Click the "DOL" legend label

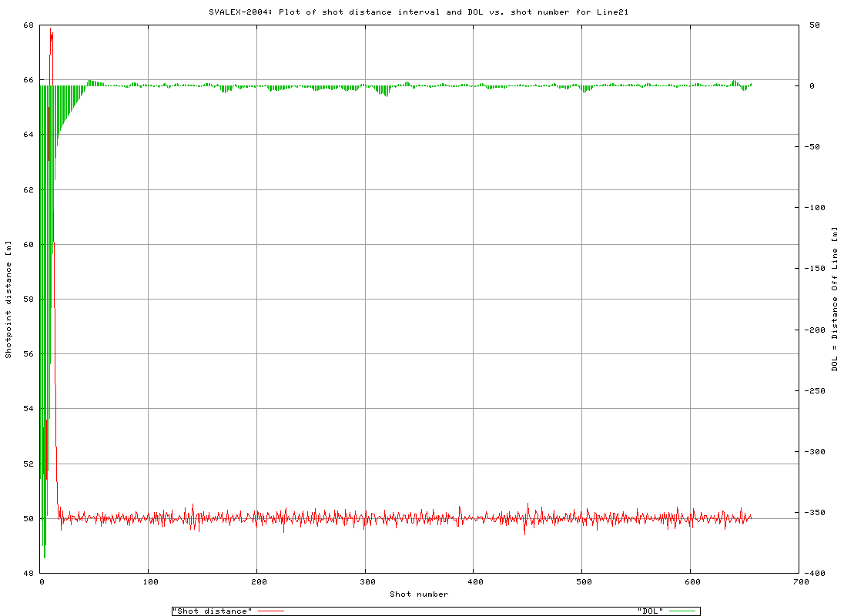(x=651, y=611)
